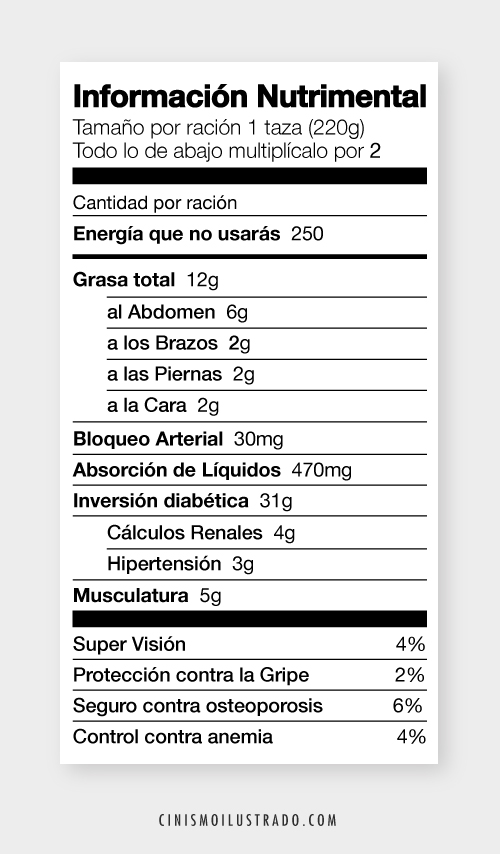Click the multiplícalo por 2 text
This screenshot has height=854, width=500.
pos(304,151)
